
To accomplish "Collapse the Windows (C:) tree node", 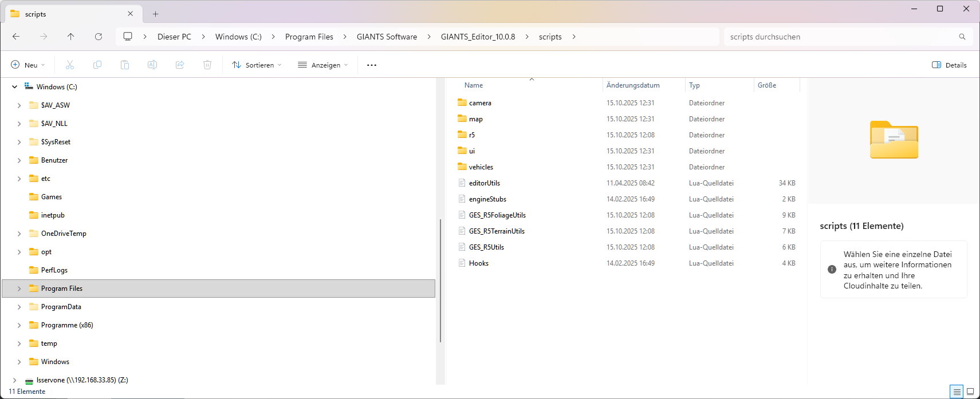I will pyautogui.click(x=14, y=87).
